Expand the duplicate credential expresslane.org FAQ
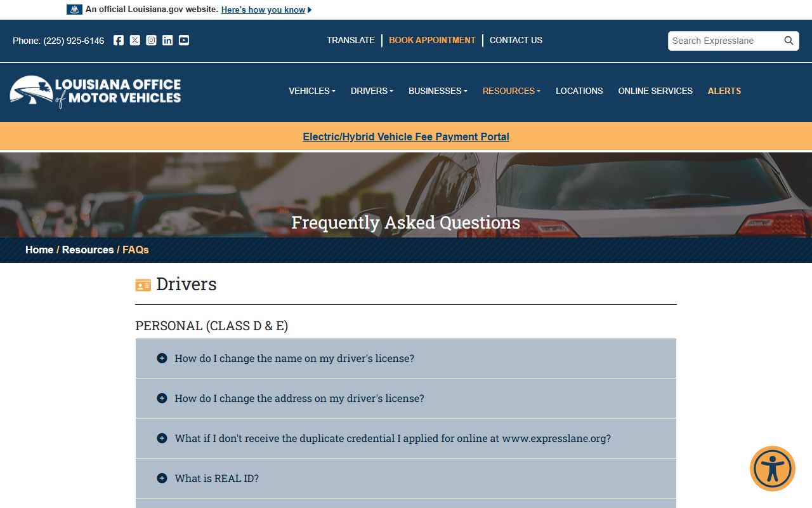 406,438
